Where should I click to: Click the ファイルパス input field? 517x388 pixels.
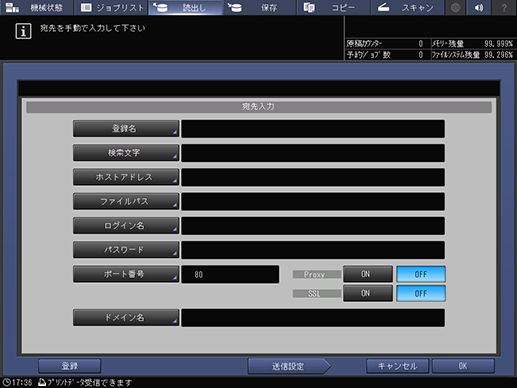pyautogui.click(x=313, y=201)
